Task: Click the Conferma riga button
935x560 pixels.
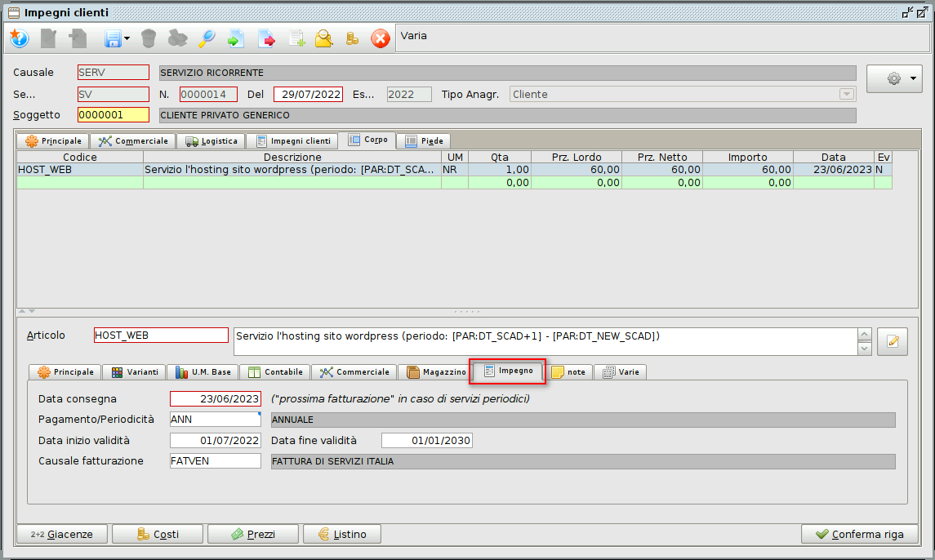Action: coord(860,534)
